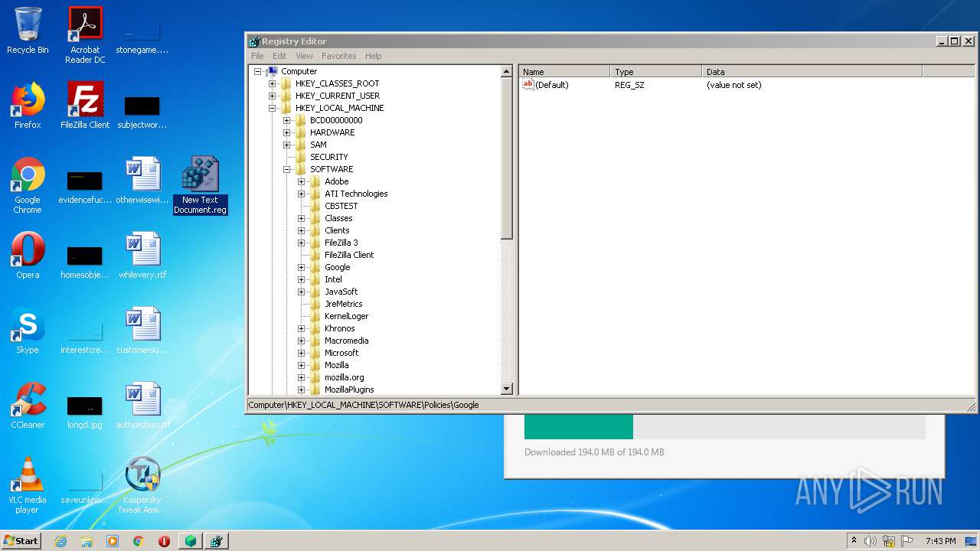Click the Data column header
Image resolution: width=980 pixels, height=551 pixels.
tap(812, 72)
